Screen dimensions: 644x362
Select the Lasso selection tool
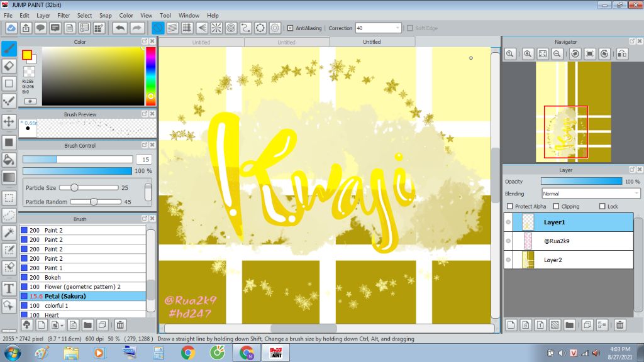(9, 216)
